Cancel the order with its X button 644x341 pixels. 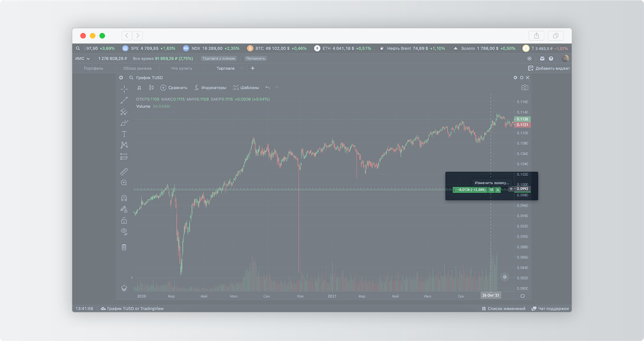pyautogui.click(x=498, y=189)
